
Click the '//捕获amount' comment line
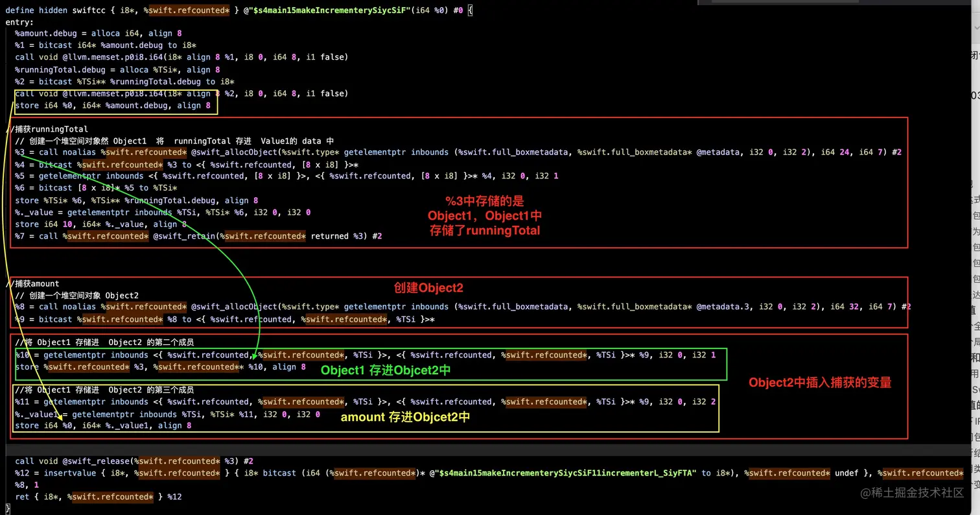pos(33,283)
